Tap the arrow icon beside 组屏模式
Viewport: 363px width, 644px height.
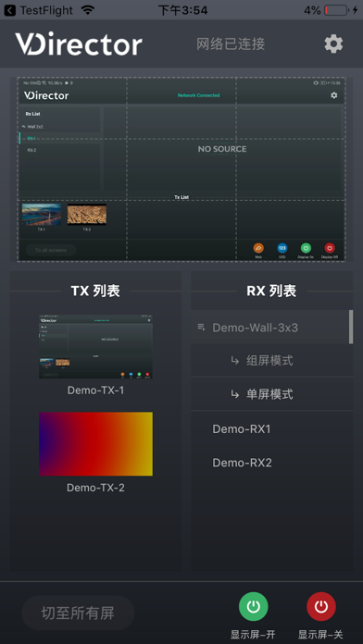click(x=234, y=361)
